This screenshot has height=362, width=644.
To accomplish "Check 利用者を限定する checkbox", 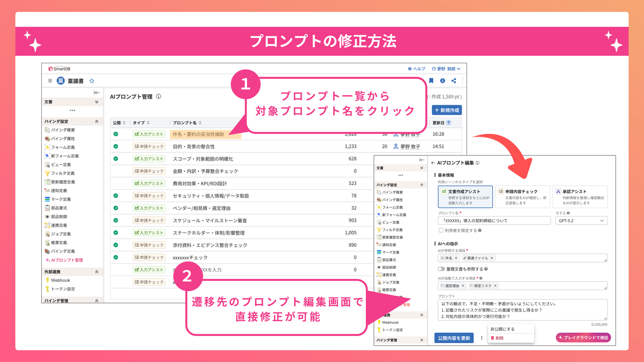I will tap(441, 230).
